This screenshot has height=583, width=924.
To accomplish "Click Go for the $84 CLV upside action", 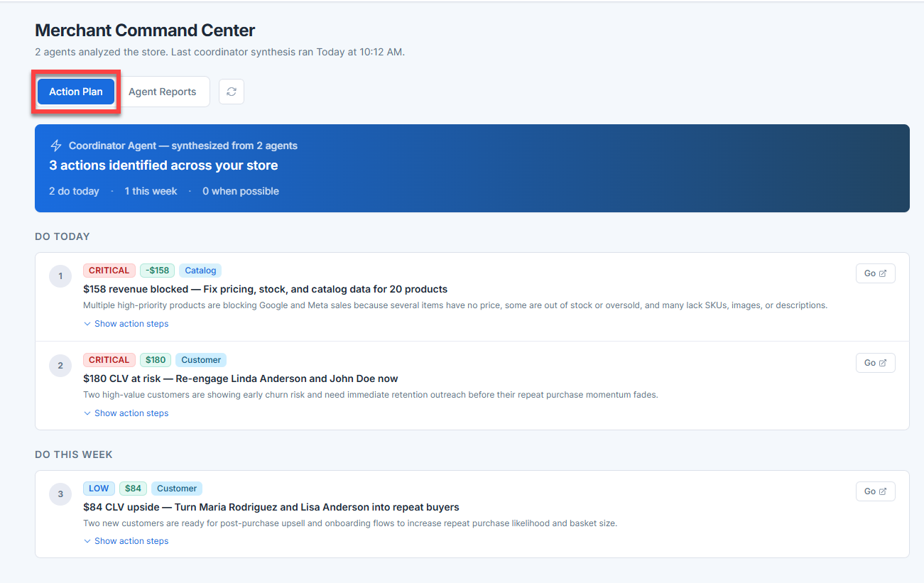I will (875, 491).
